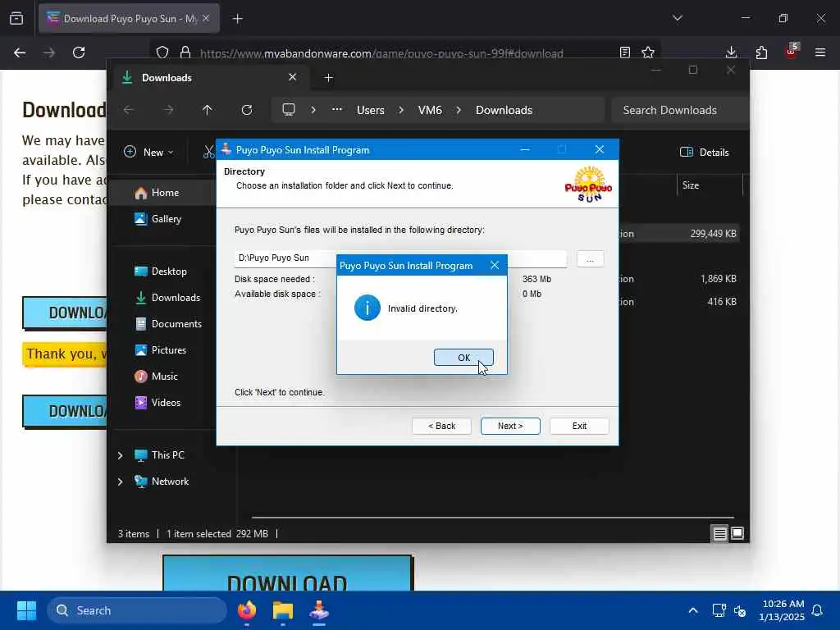Go up one folder in File Explorer

coord(208,111)
